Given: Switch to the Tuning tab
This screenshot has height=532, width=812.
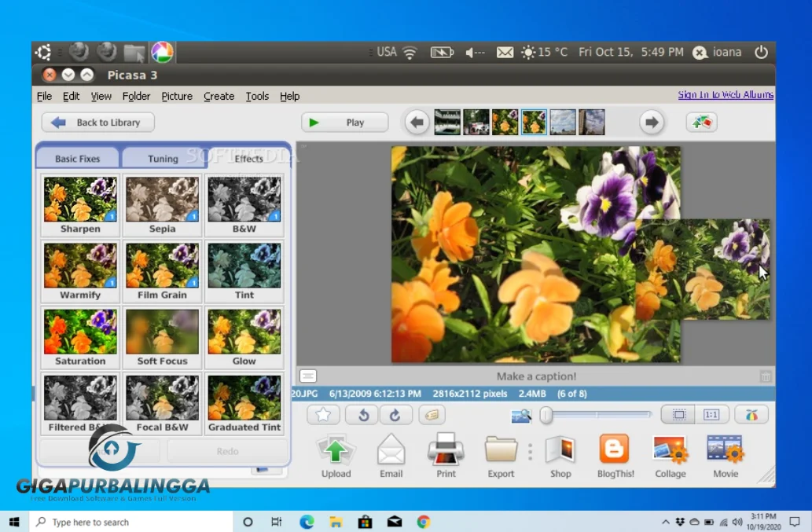Looking at the screenshot, I should coord(163,158).
